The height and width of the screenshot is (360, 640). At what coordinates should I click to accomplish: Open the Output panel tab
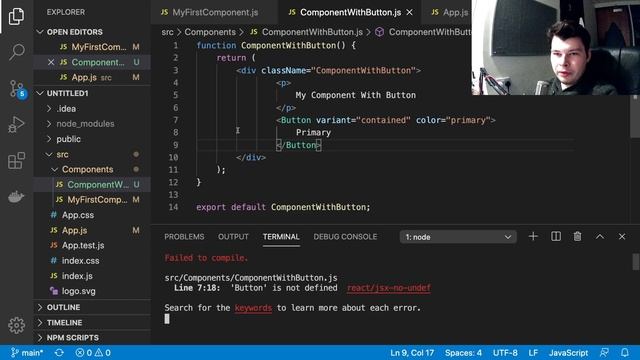pos(233,237)
